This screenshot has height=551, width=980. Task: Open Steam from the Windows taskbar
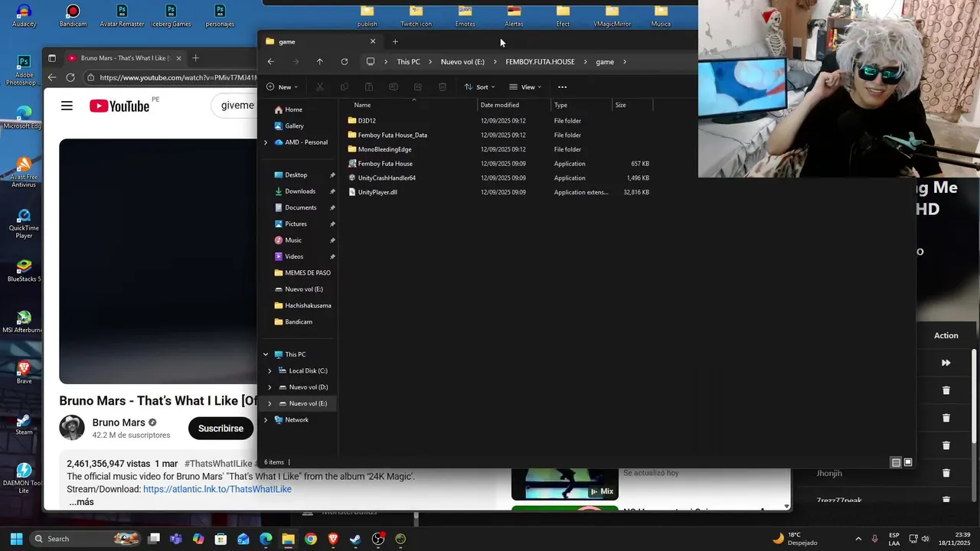click(355, 539)
